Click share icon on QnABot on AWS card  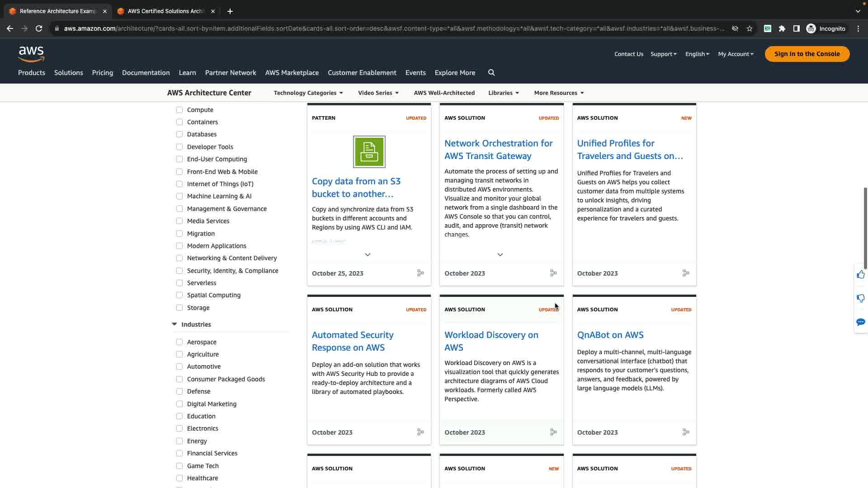[686, 432]
